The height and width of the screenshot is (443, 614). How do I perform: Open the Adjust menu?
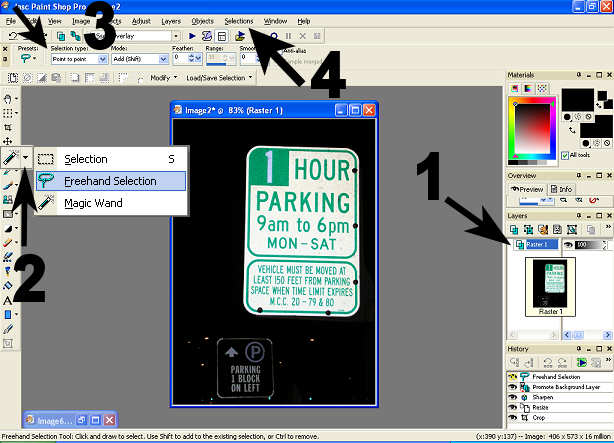(141, 21)
